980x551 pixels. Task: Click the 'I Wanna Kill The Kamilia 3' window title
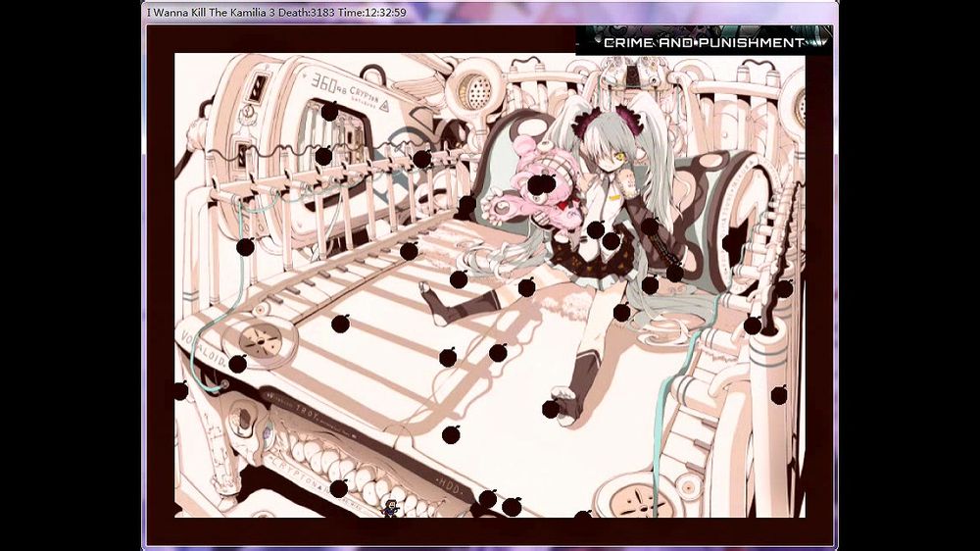pos(212,12)
